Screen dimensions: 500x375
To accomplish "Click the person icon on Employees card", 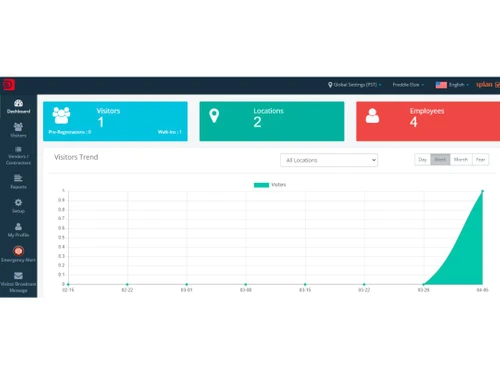I will [372, 116].
